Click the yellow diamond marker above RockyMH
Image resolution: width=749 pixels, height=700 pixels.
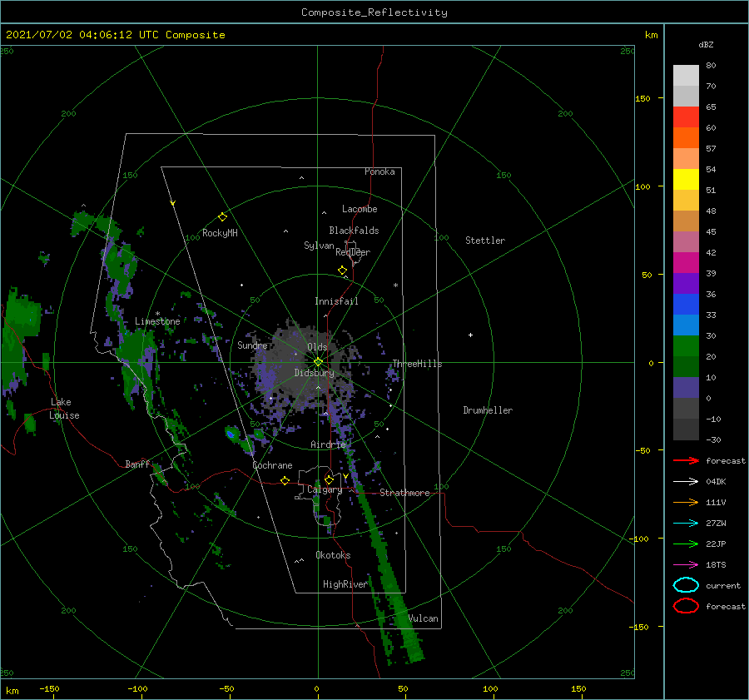222,217
